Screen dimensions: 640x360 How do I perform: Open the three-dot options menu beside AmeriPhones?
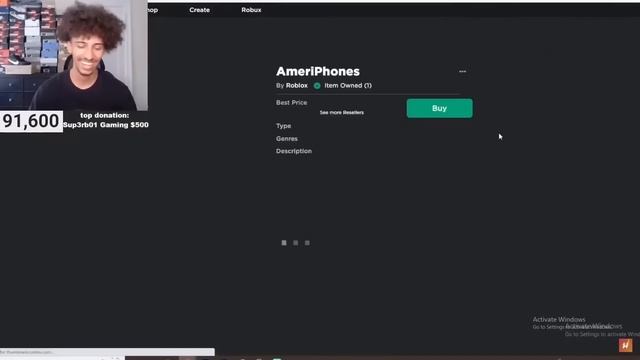[x=462, y=71]
